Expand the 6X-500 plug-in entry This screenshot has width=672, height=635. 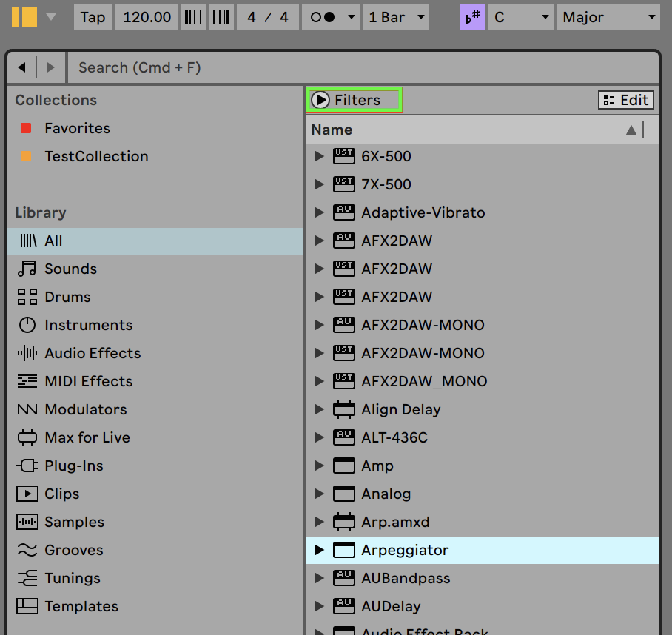coord(319,156)
